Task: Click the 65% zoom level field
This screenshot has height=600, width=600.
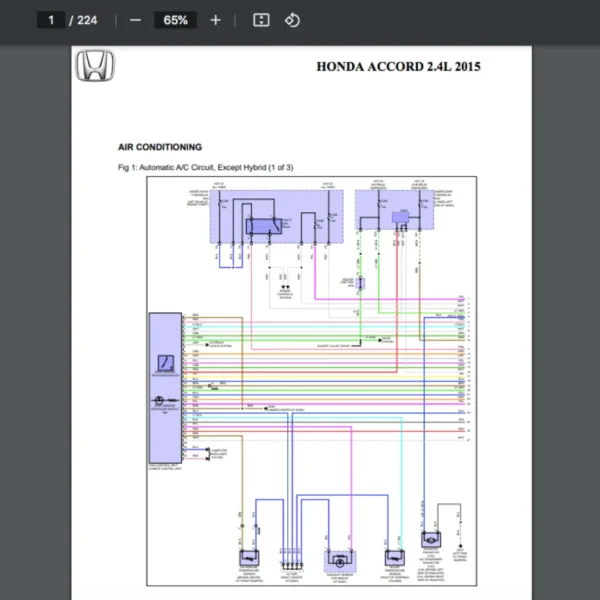Action: point(175,20)
